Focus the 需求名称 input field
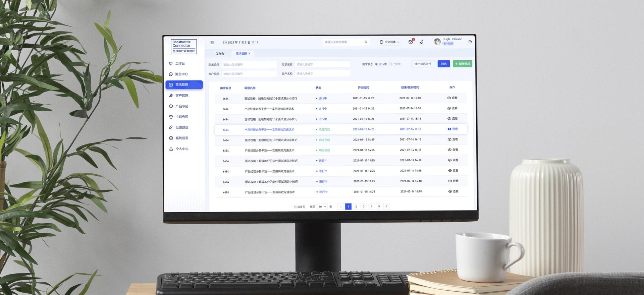Screen dimensions: 644x295 pos(322,64)
